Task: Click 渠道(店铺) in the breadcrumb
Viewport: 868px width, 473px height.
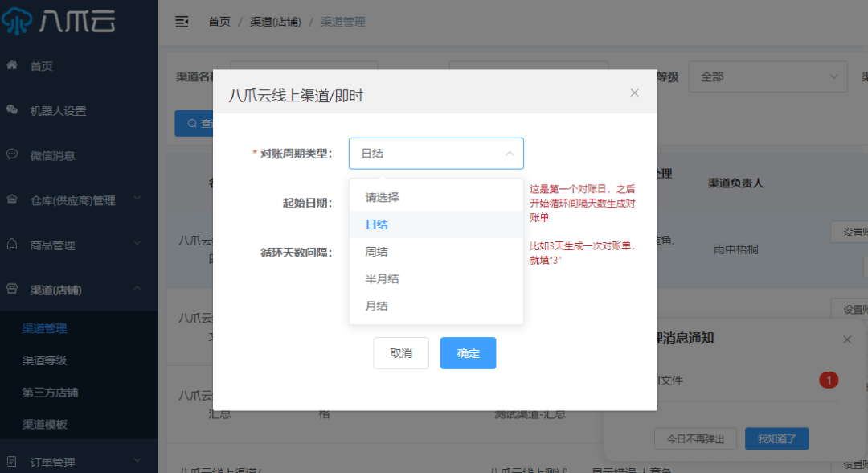Action: click(x=275, y=22)
